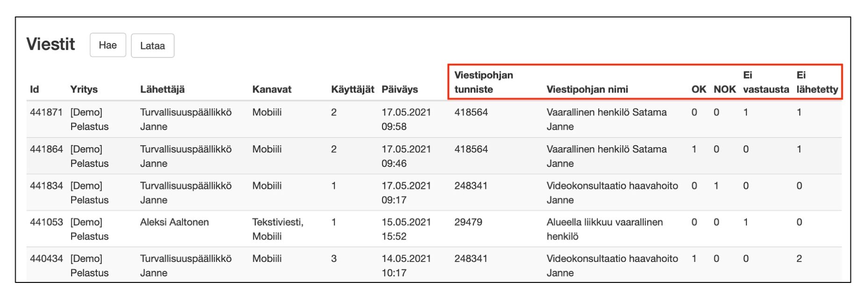Select message row with Id 440434

click(46, 259)
